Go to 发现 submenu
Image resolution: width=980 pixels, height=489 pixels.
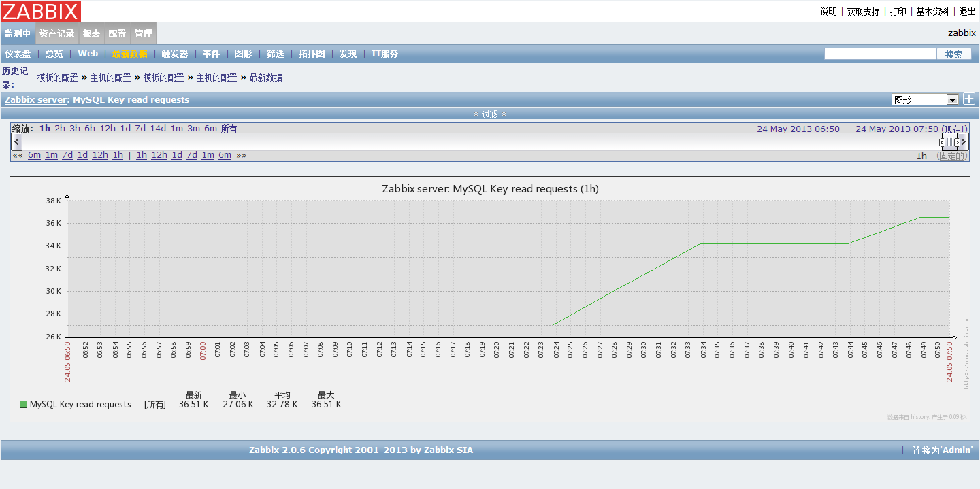(348, 54)
